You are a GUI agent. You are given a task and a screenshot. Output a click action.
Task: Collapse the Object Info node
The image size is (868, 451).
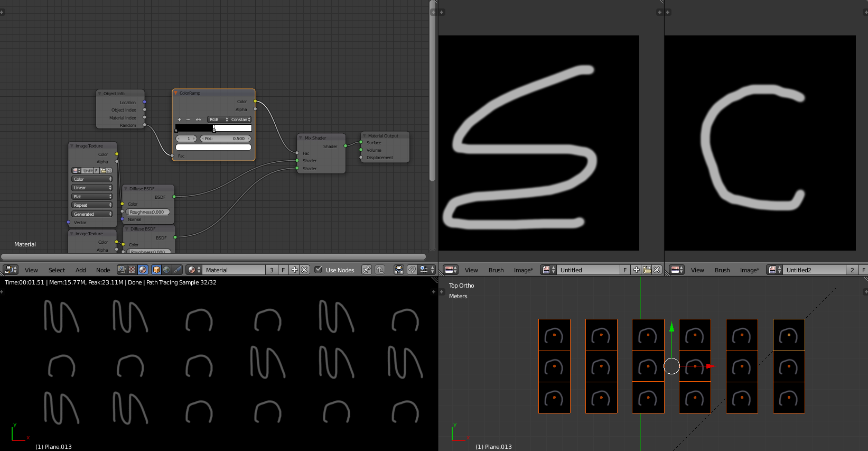(99, 94)
